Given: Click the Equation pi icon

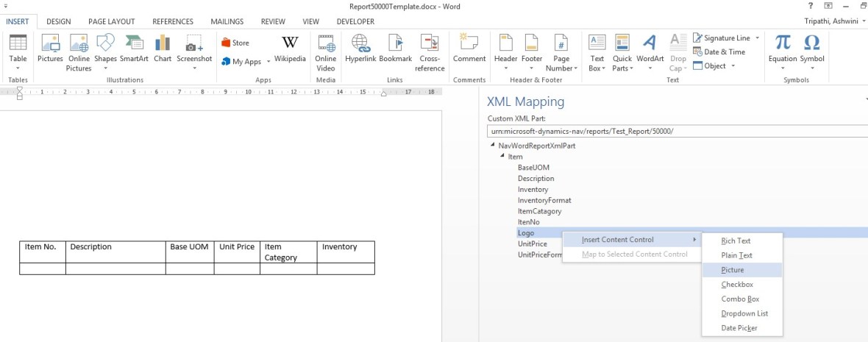Looking at the screenshot, I should pyautogui.click(x=783, y=49).
